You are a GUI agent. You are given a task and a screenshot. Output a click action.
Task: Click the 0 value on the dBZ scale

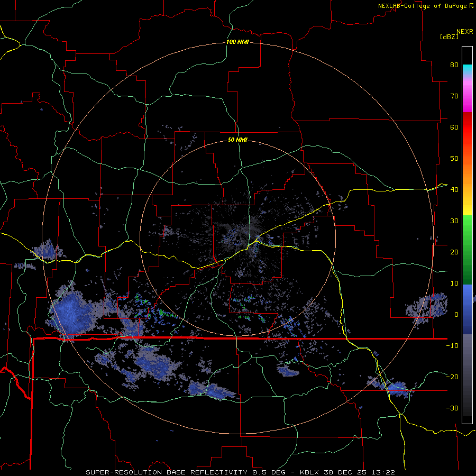(x=456, y=315)
